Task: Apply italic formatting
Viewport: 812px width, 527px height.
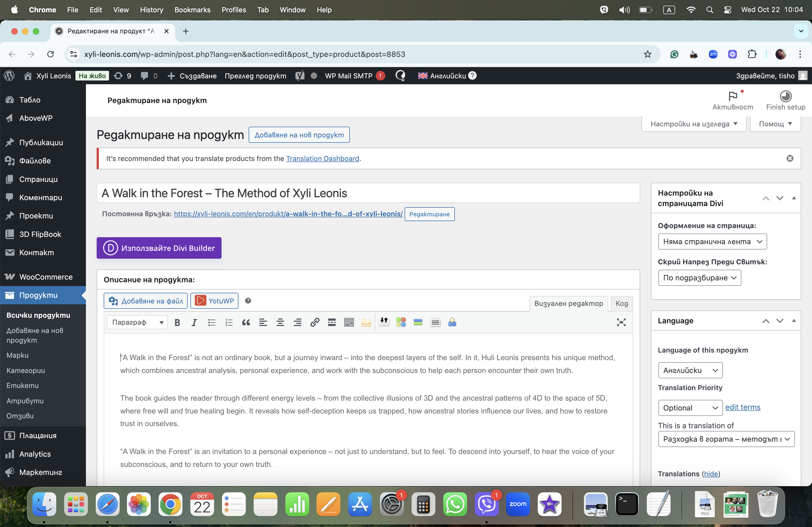Action: coord(194,323)
